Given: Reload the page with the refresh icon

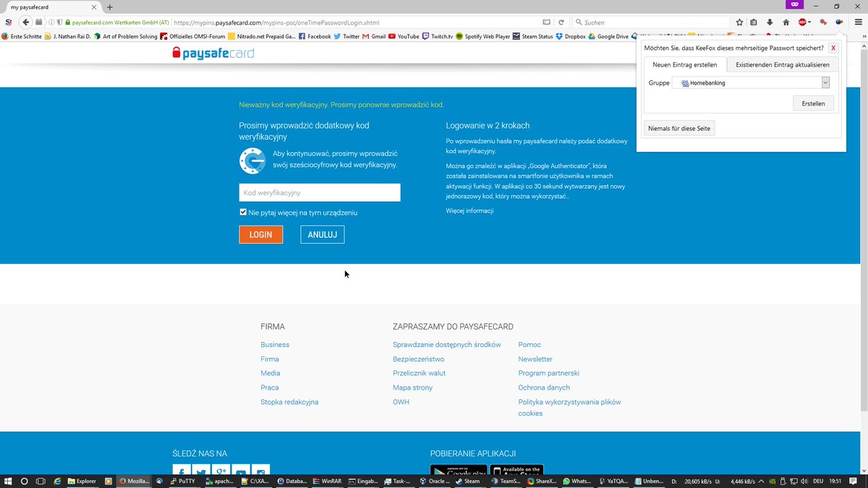Looking at the screenshot, I should [x=561, y=22].
